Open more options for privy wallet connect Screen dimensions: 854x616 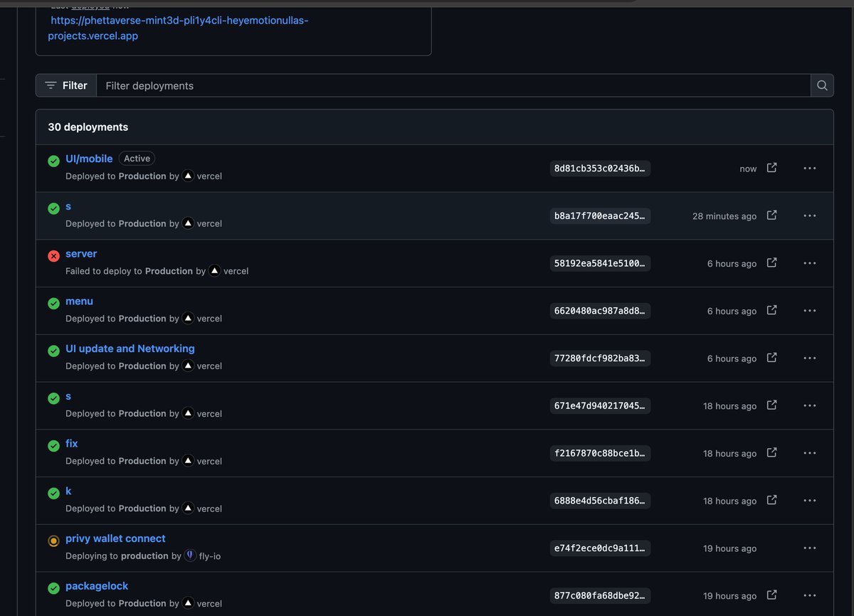(x=809, y=548)
